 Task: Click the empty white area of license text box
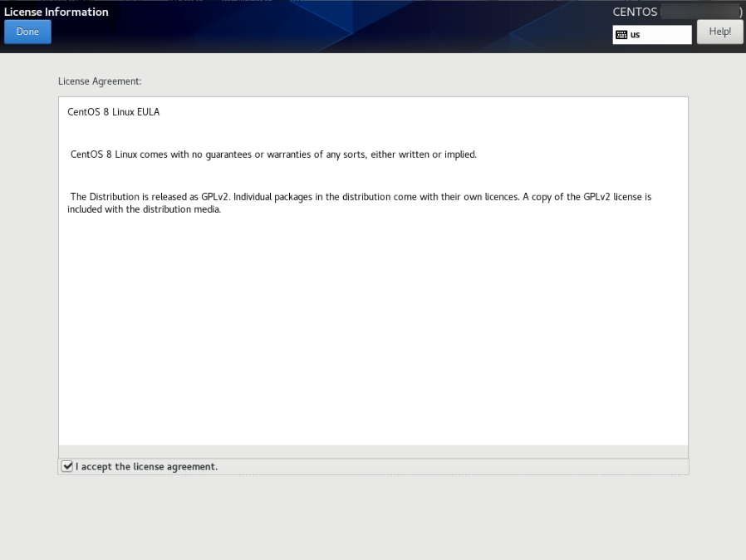(x=374, y=328)
